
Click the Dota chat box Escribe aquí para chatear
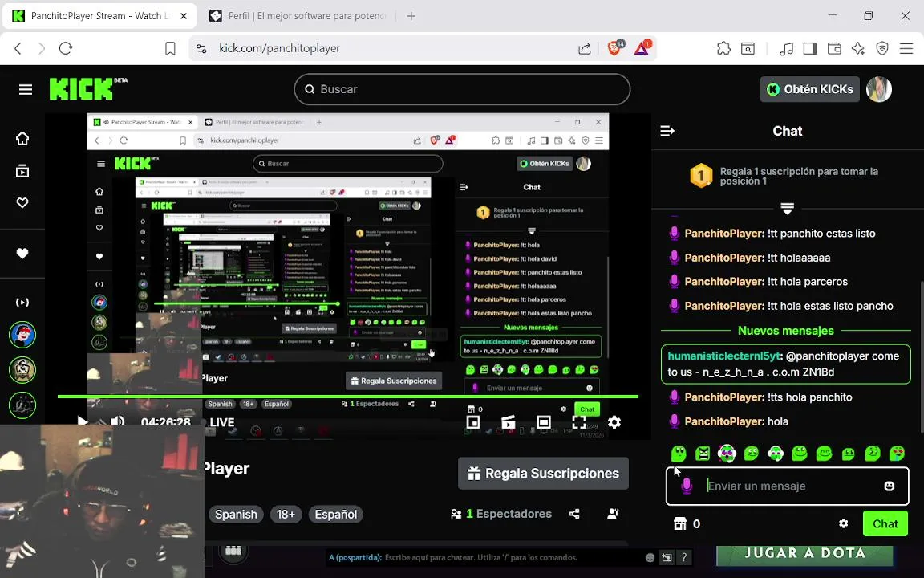click(x=483, y=557)
